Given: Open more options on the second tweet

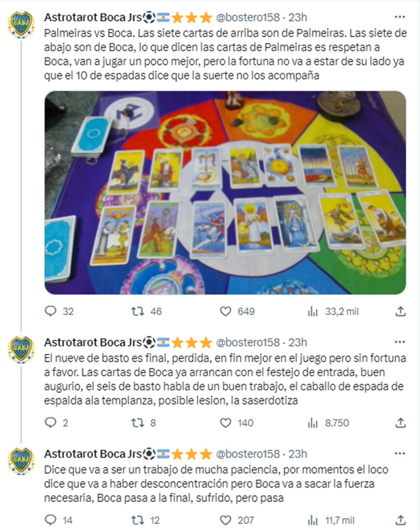Looking at the screenshot, I should click(x=400, y=342).
